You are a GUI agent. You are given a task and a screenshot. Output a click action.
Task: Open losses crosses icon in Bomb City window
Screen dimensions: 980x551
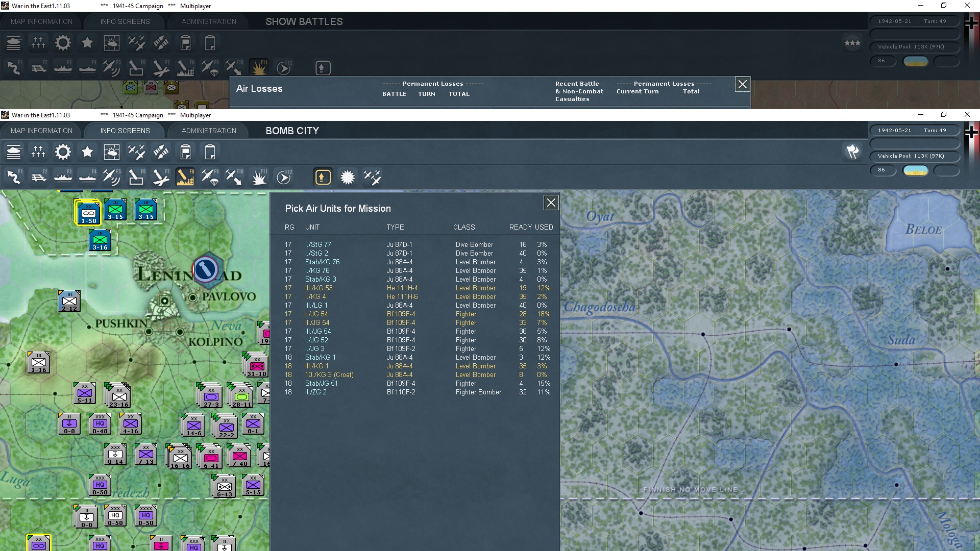click(x=38, y=152)
